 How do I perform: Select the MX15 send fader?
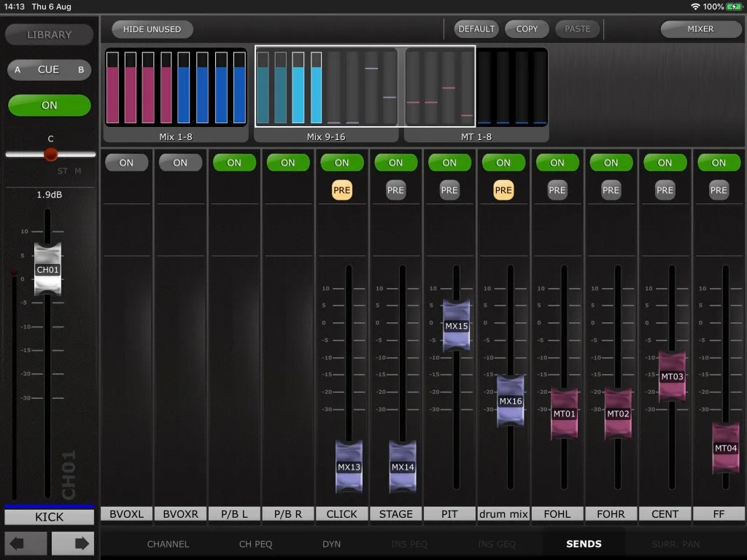457,326
